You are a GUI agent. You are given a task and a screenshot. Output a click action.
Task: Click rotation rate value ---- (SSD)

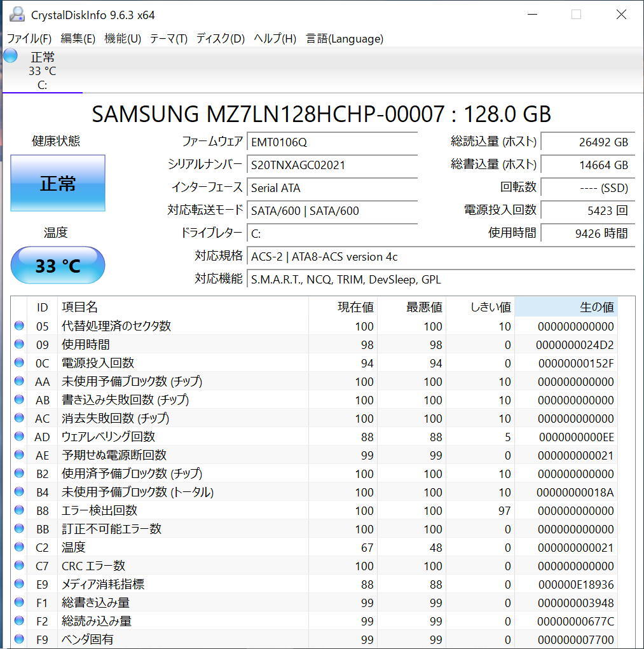click(x=587, y=188)
